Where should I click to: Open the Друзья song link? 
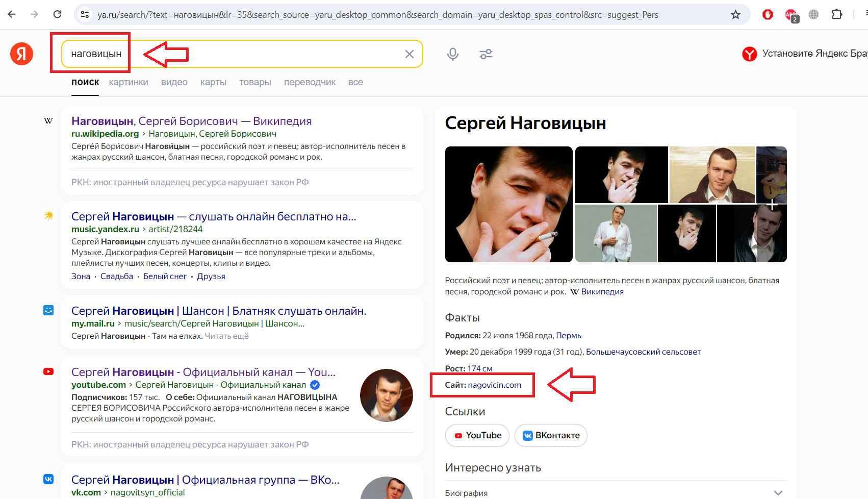pos(211,276)
